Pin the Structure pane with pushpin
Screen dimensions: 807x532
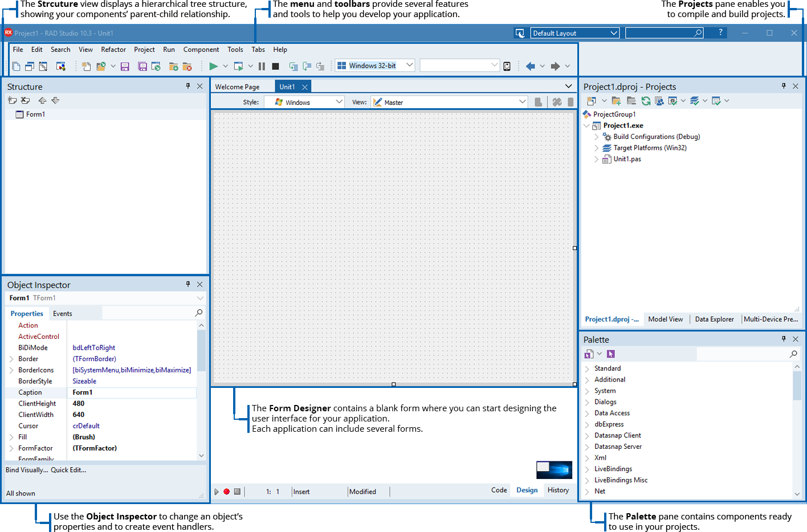(188, 86)
